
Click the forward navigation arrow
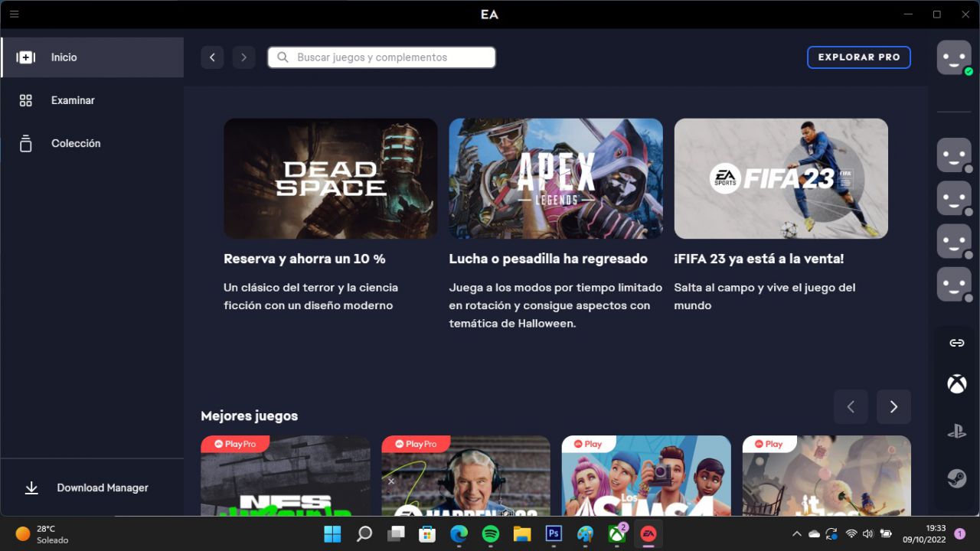click(243, 57)
